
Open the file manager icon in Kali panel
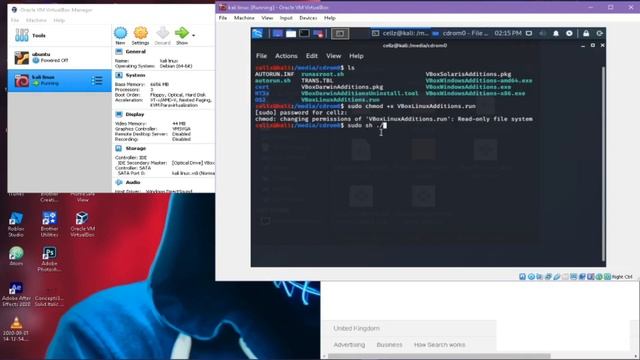pos(291,33)
